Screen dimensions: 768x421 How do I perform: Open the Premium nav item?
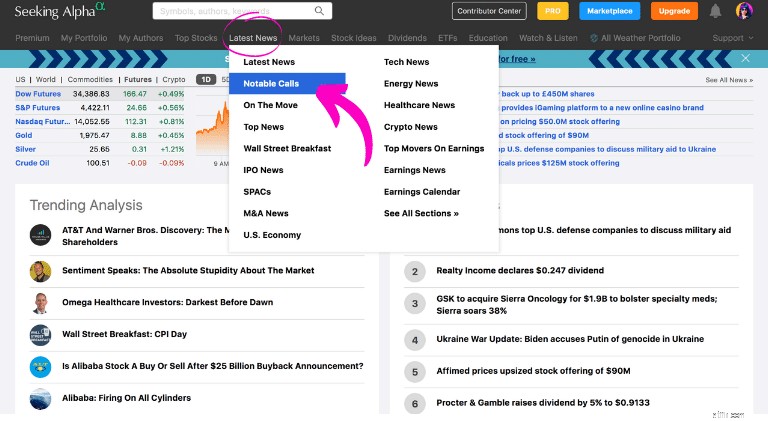pos(32,38)
